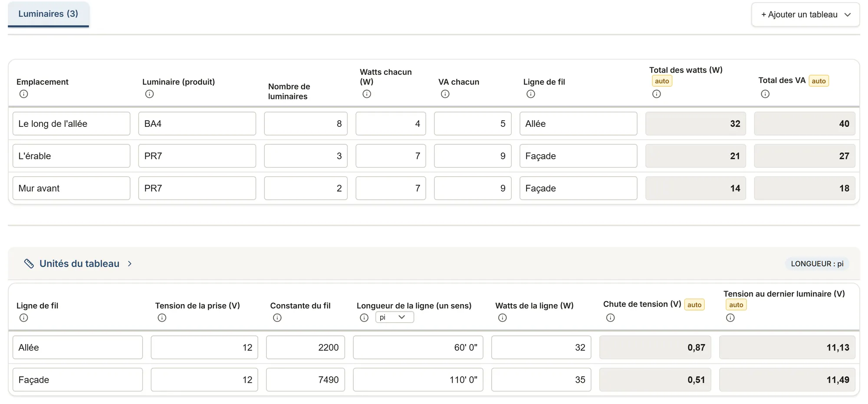Viewport: 868px width, 404px height.
Task: Click the Façade wire line field in L'érable row
Action: coord(579,156)
